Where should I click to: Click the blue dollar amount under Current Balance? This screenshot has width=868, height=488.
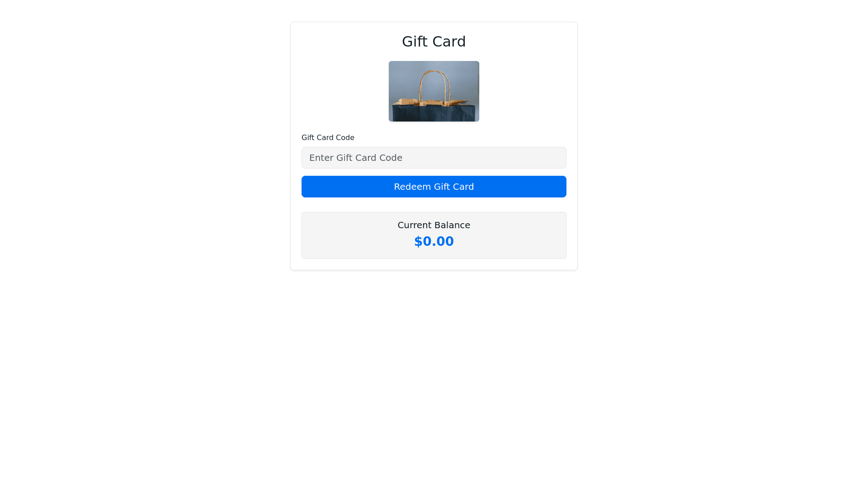click(434, 241)
